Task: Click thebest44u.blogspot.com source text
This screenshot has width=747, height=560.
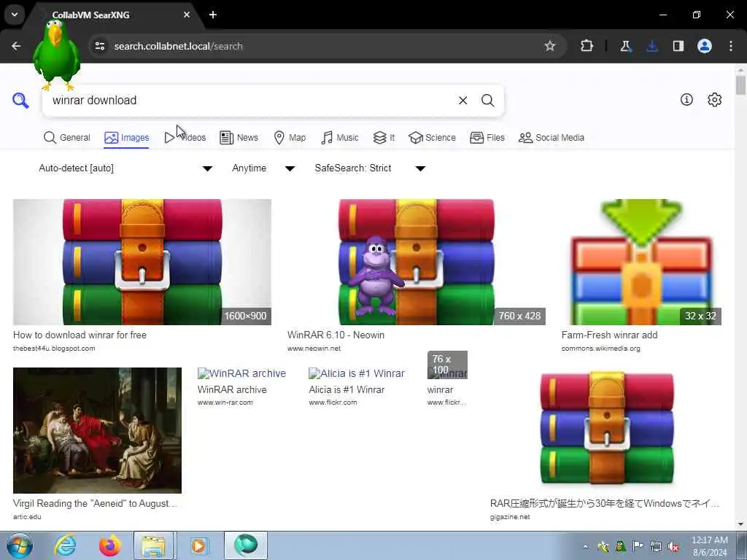Action: coord(54,348)
